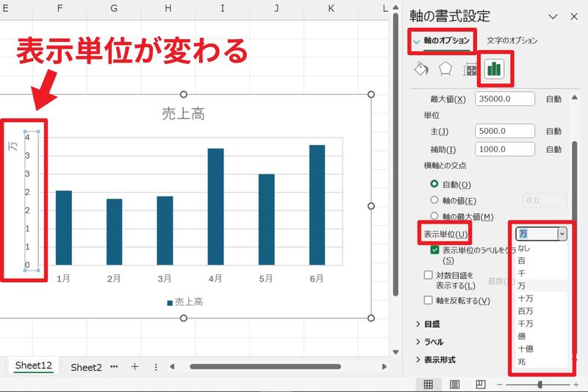This screenshot has width=588, height=392.
Task: Click the worksheet vertical scrollbar thumb
Action: (x=395, y=154)
